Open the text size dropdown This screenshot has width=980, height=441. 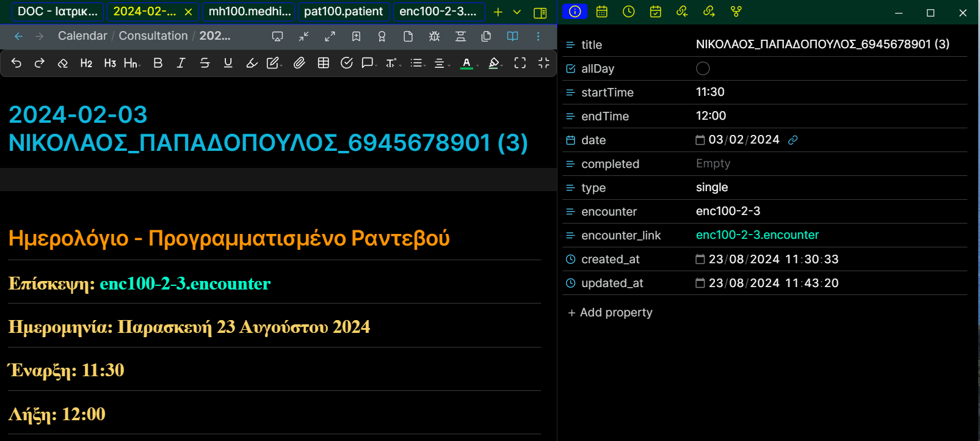pos(393,63)
